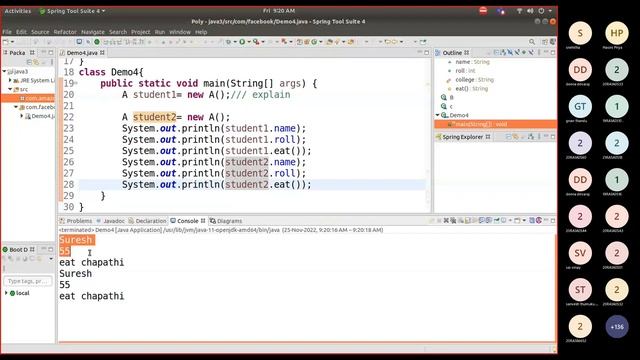Image resolution: width=640 pixels, height=360 pixels.
Task: Collapse Demo4 class in Outline
Action: click(x=437, y=115)
